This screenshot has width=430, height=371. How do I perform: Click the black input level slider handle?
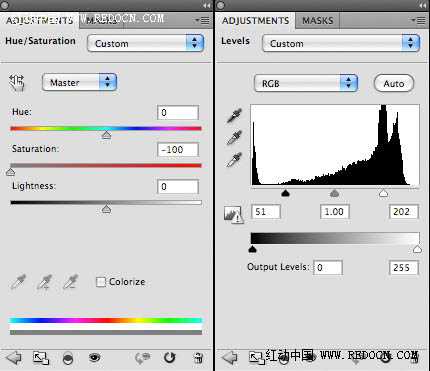[x=285, y=193]
